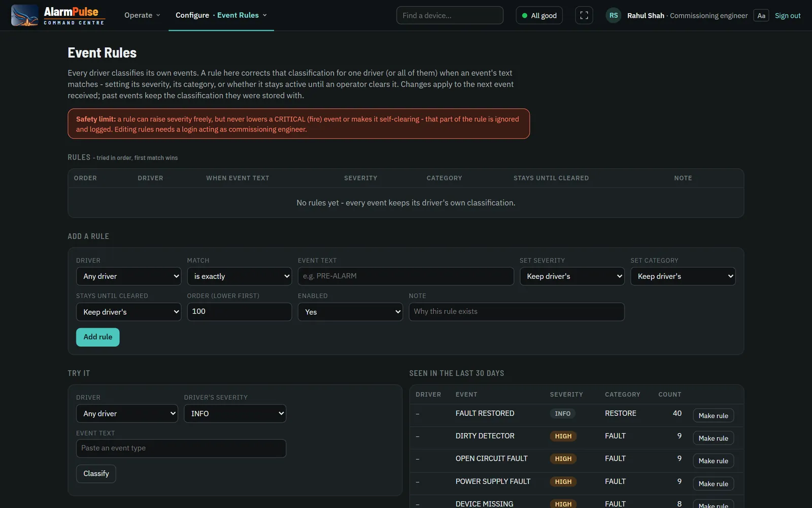Open the Configure Event Rules menu
The image size is (812, 508).
(x=221, y=15)
